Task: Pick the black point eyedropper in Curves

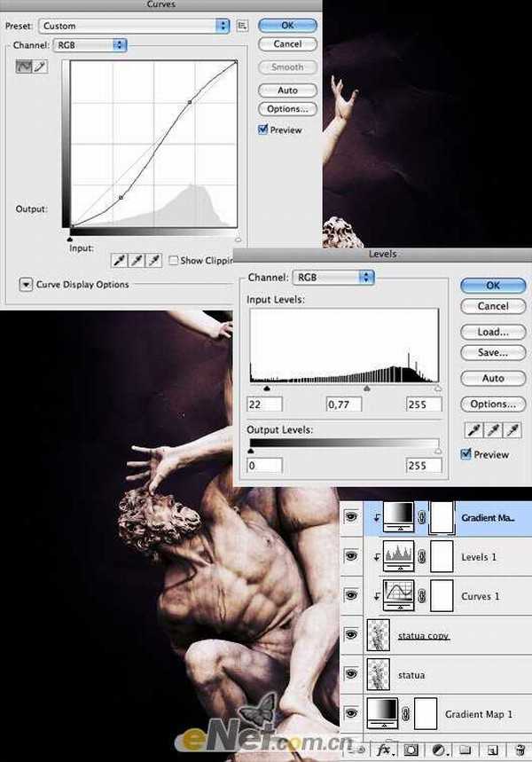Action: pos(118,260)
